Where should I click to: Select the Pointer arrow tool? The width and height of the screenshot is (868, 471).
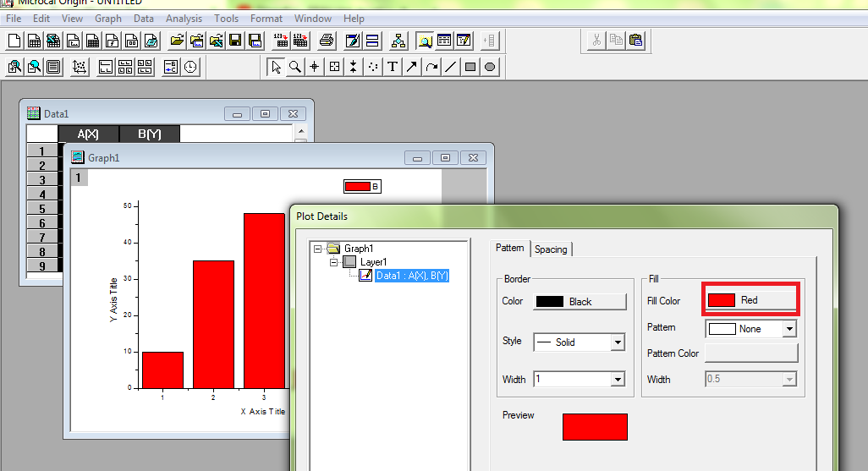point(276,67)
